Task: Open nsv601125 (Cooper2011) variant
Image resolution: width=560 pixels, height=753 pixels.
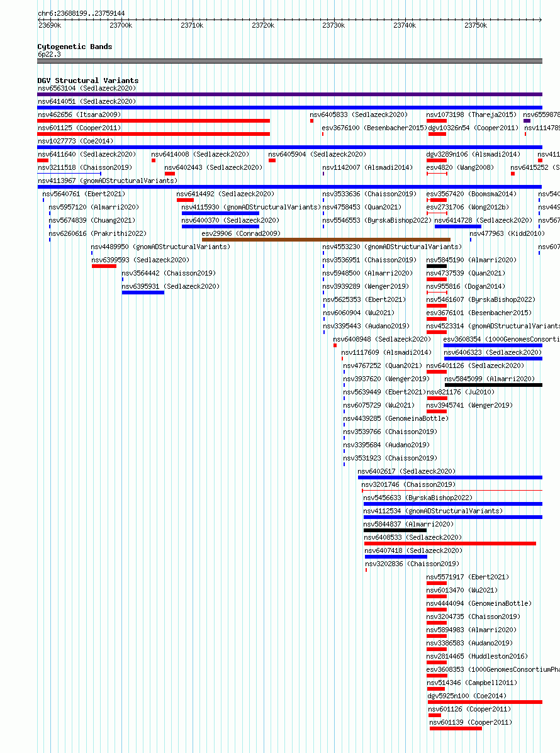Action: coord(79,128)
